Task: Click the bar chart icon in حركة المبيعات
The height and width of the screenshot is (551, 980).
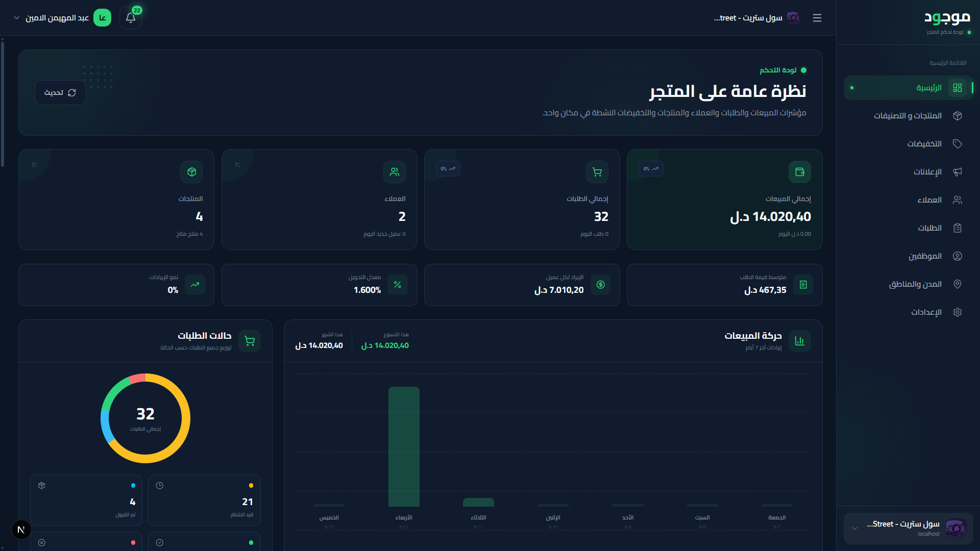Action: point(800,341)
